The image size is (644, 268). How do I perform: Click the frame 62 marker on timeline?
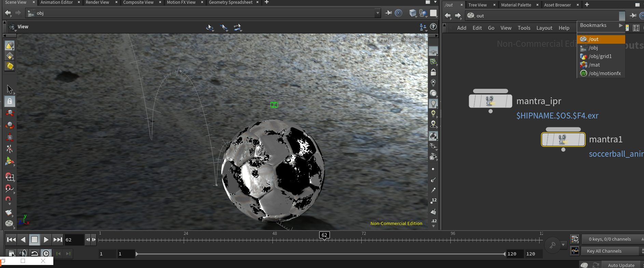[x=324, y=235]
